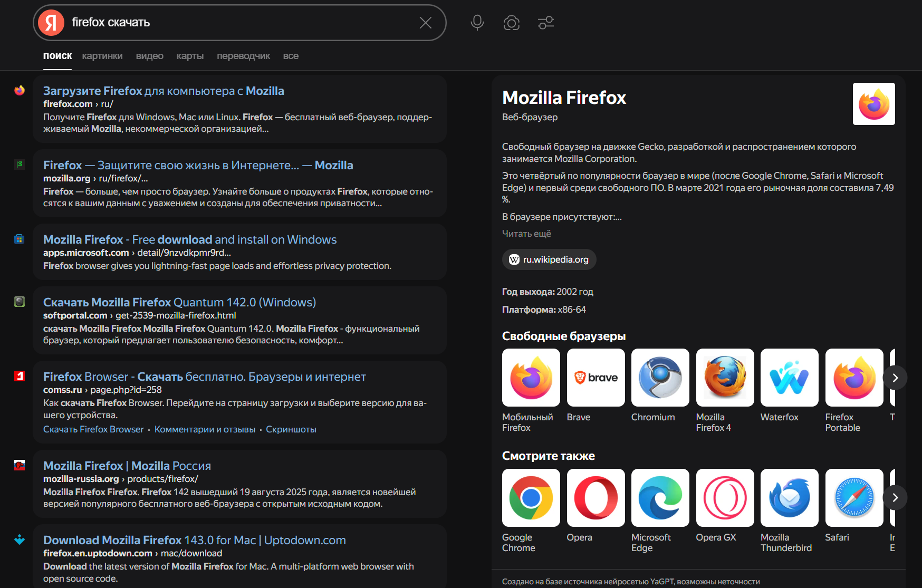Image resolution: width=922 pixels, height=588 pixels.
Task: Click the 'Комментарии и отзывы' sublink
Action: click(205, 429)
